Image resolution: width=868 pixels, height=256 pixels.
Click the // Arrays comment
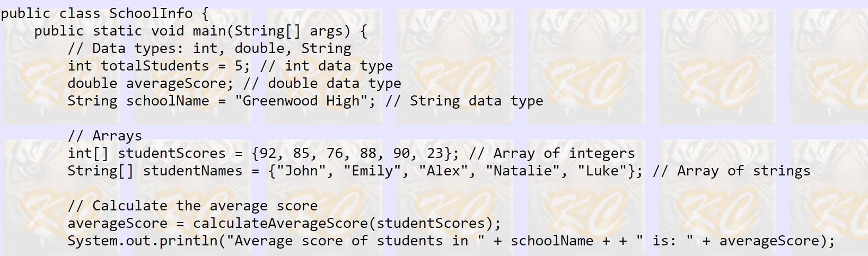tap(105, 136)
